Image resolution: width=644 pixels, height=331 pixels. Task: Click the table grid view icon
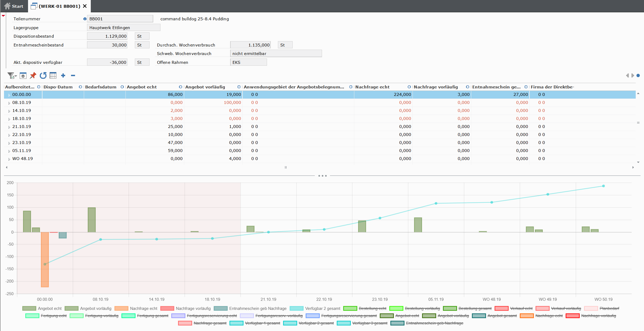[53, 76]
